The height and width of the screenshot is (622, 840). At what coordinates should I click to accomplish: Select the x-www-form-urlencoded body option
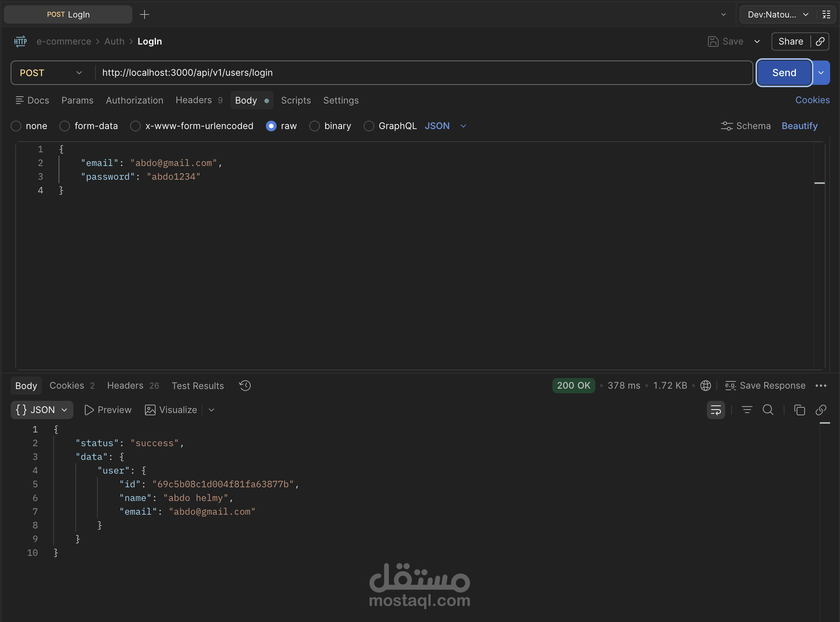point(135,126)
